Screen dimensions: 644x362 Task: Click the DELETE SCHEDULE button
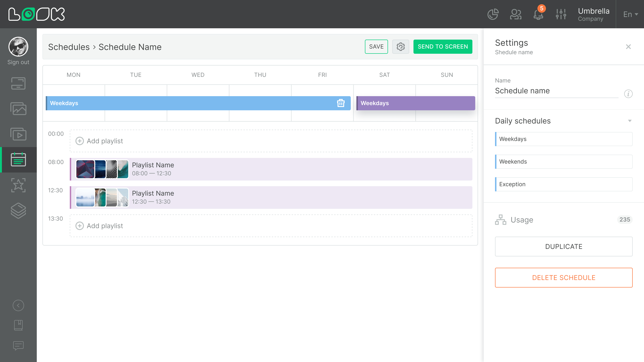coord(563,278)
